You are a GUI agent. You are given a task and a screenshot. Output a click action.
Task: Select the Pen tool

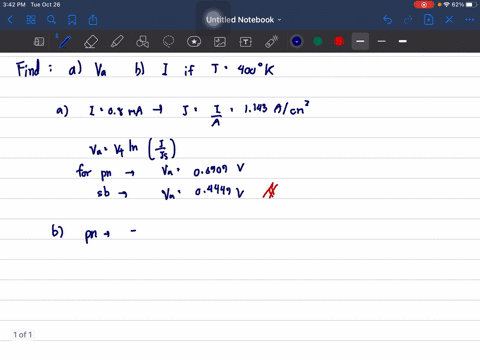click(65, 42)
